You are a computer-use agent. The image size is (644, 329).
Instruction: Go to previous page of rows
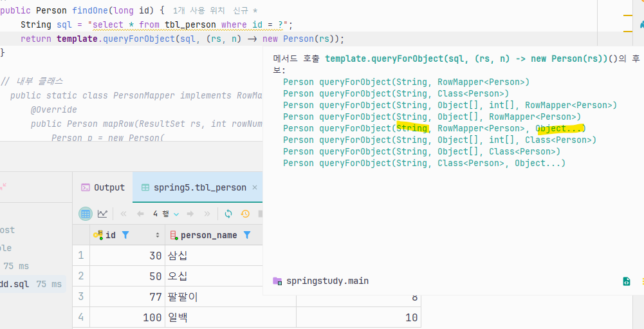pos(140,214)
